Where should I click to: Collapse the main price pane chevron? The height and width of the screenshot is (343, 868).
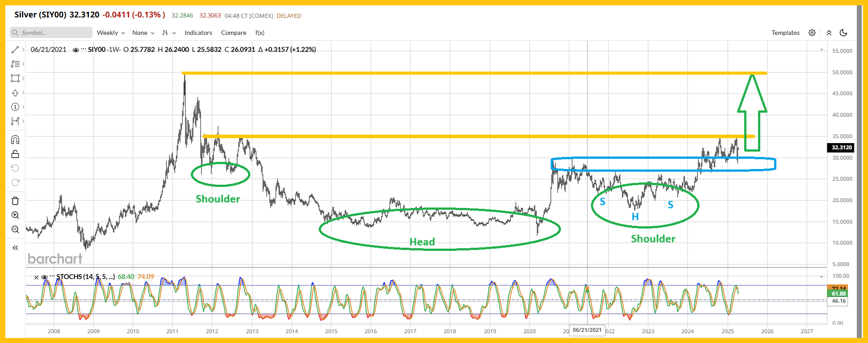click(x=822, y=50)
